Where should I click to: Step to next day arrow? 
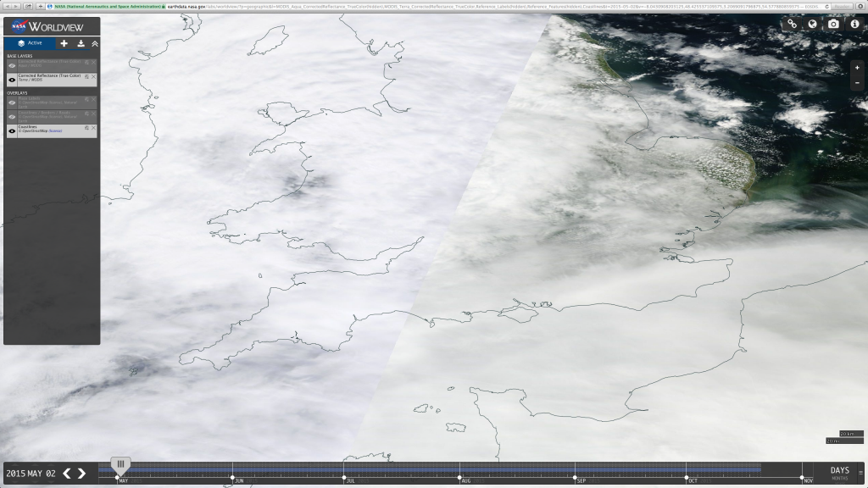82,473
